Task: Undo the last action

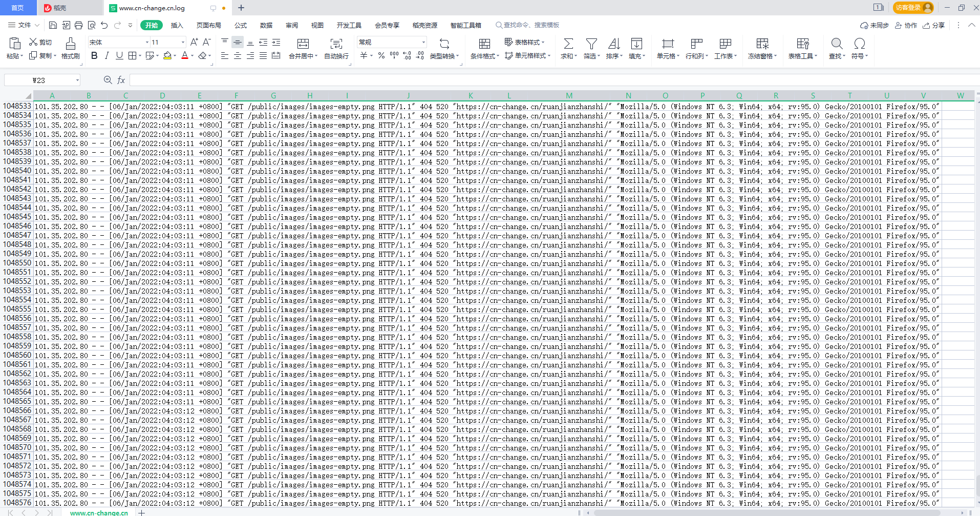Action: pyautogui.click(x=104, y=25)
